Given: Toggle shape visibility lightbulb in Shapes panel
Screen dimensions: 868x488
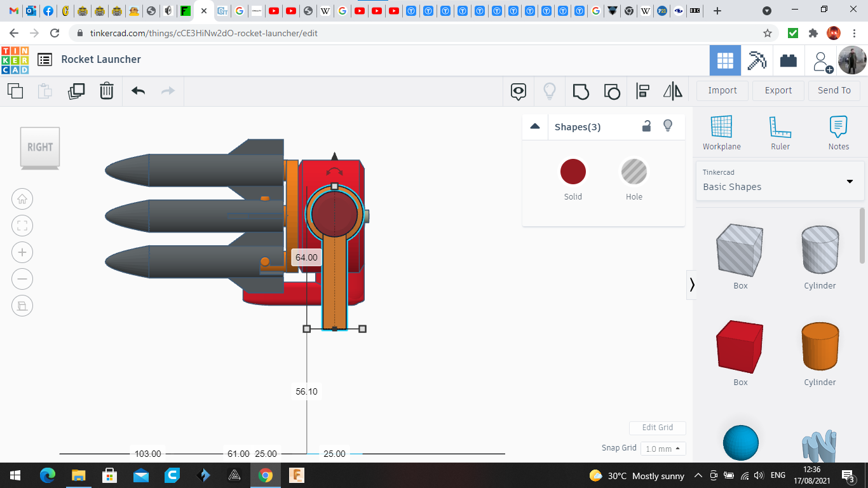Looking at the screenshot, I should tap(668, 126).
